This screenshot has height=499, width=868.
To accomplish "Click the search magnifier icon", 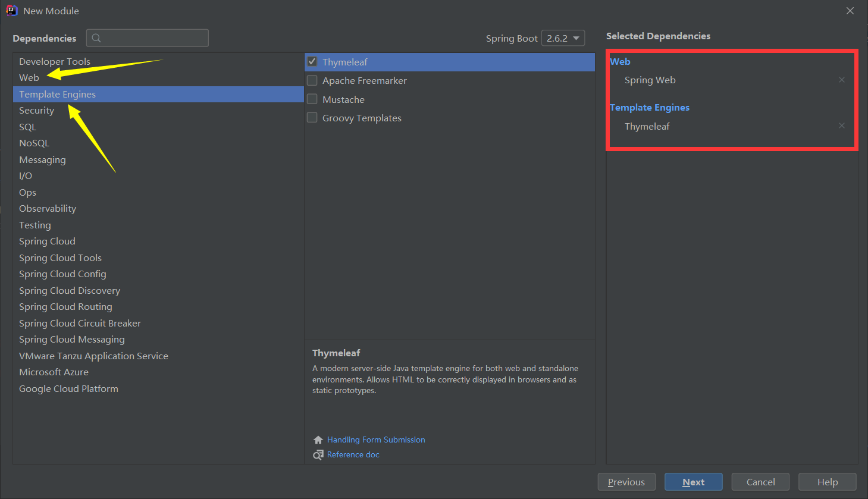I will click(x=96, y=38).
